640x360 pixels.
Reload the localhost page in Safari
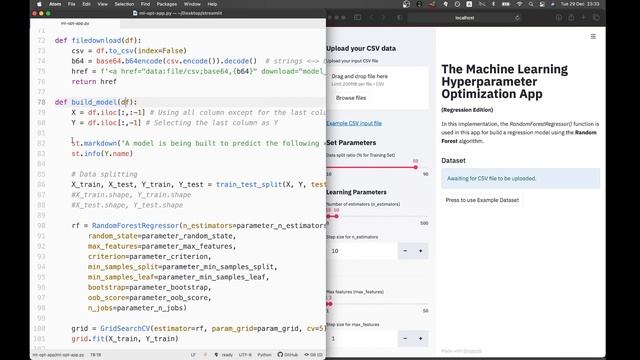[517, 18]
